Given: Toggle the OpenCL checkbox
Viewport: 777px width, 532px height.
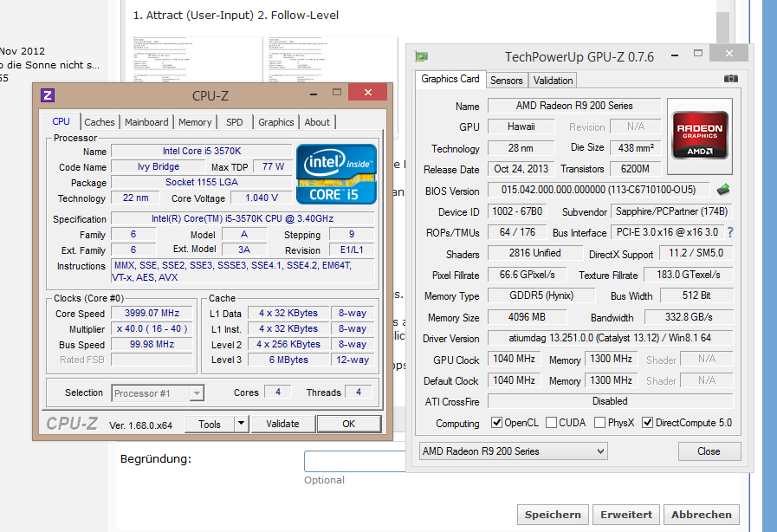Looking at the screenshot, I should pyautogui.click(x=496, y=423).
